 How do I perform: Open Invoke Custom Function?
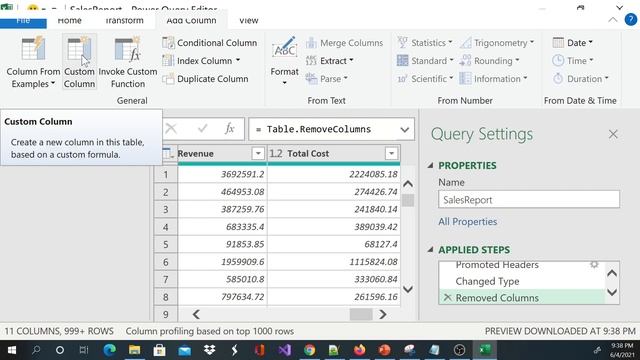128,62
